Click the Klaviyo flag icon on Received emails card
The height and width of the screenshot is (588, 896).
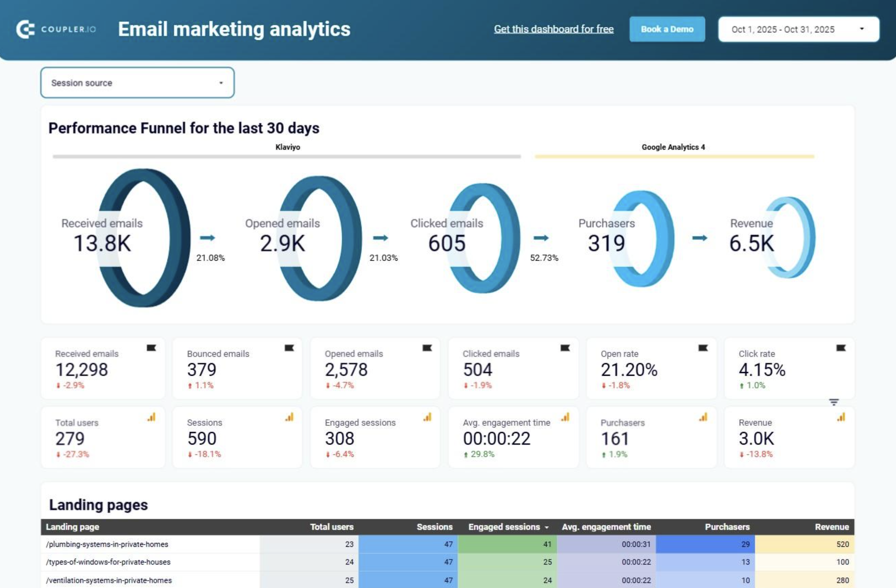pos(151,348)
